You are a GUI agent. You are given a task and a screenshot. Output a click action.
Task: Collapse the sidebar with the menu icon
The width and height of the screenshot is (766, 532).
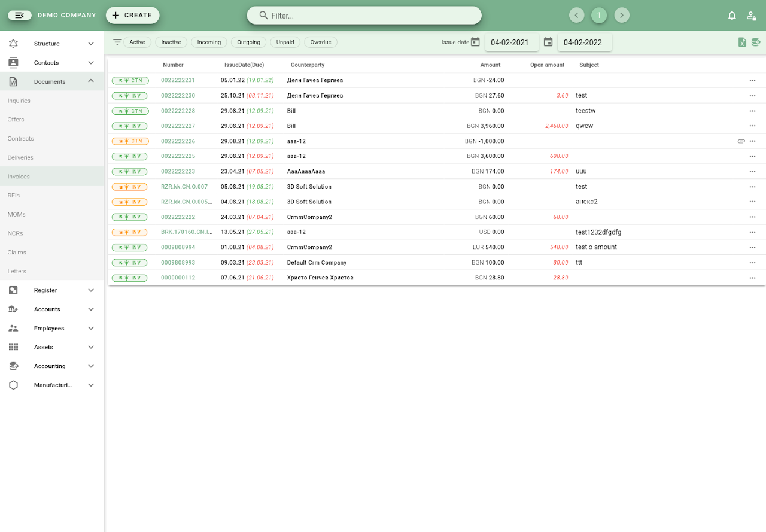[x=20, y=16]
